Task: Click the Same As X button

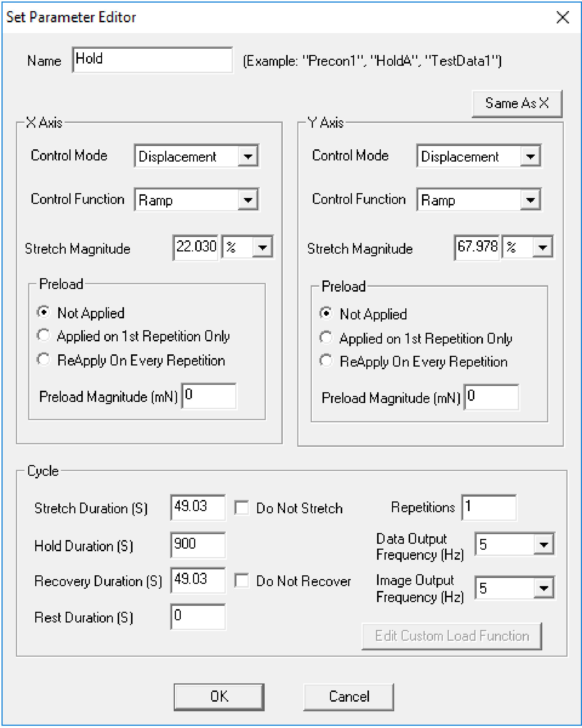Action: point(517,103)
